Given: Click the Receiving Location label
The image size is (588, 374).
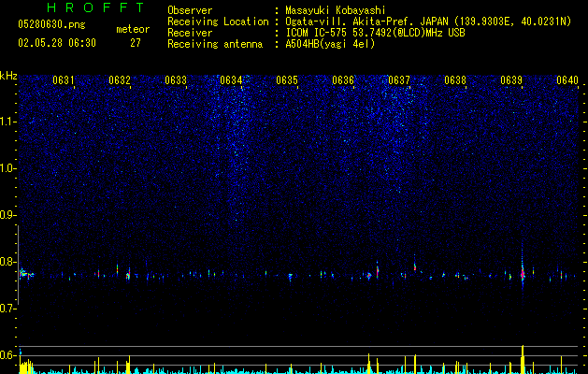Looking at the screenshot, I should (218, 22).
